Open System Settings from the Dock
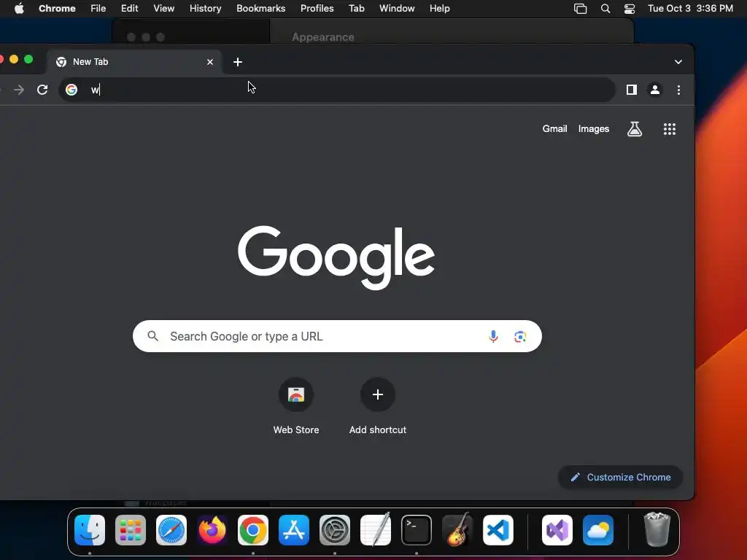Screen dimensions: 747x560 point(335,530)
